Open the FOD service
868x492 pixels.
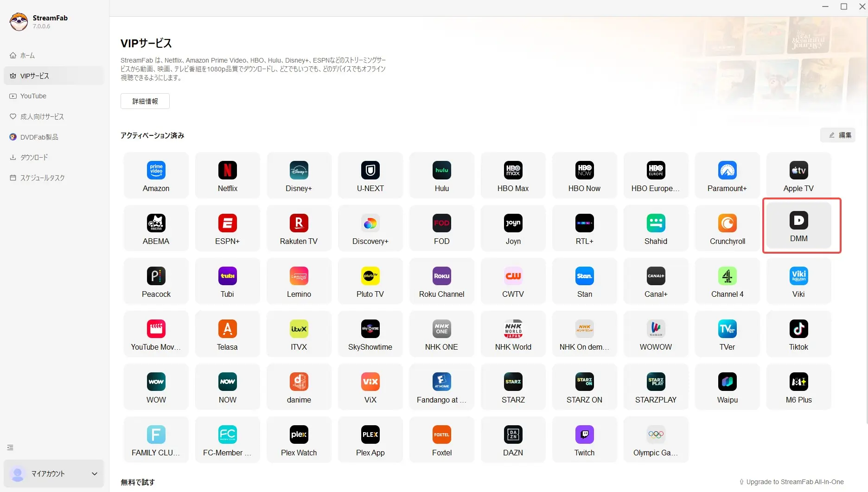click(442, 228)
